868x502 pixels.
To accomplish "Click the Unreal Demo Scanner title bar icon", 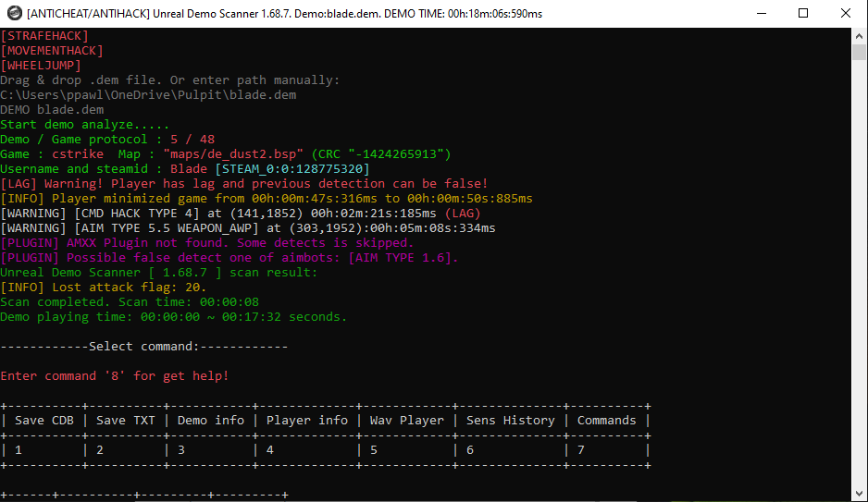I will click(x=15, y=13).
